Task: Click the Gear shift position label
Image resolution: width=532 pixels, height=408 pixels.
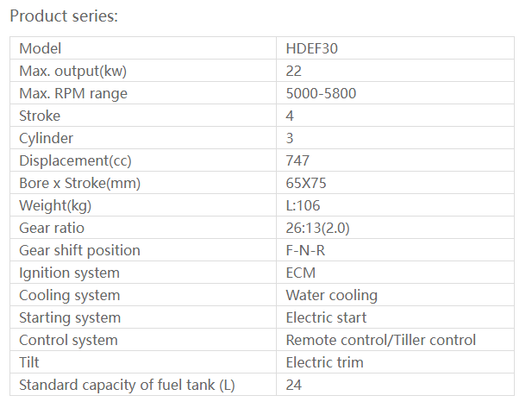Action: click(x=79, y=250)
